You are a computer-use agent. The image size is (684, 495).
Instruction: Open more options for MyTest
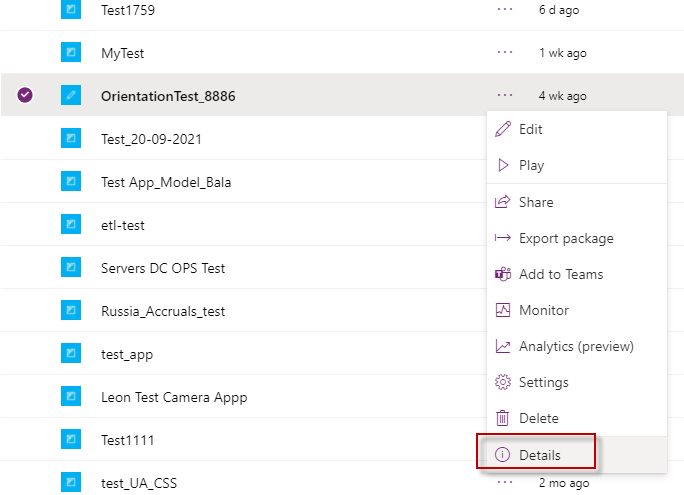[505, 52]
